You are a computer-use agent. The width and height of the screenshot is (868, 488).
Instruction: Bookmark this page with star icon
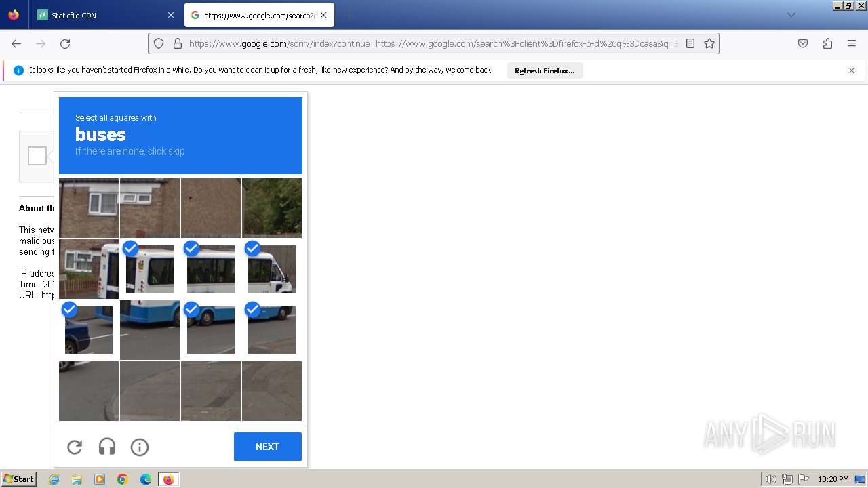[x=709, y=43]
